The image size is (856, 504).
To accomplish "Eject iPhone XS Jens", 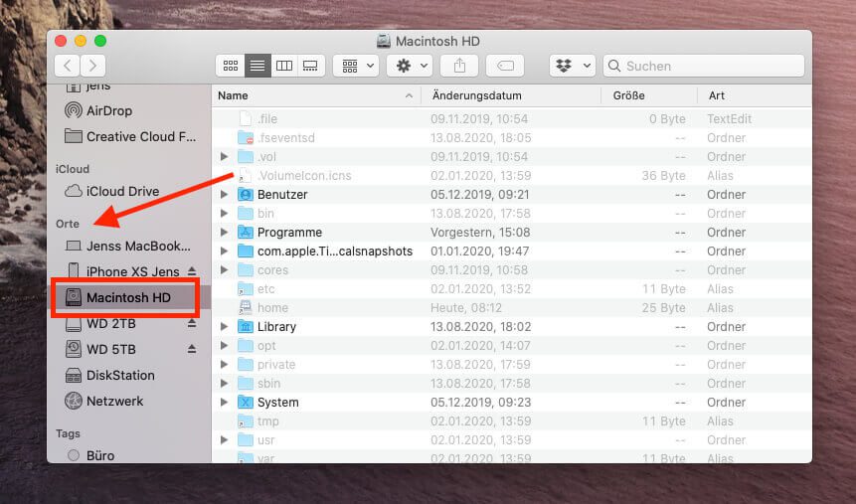I will 192,271.
